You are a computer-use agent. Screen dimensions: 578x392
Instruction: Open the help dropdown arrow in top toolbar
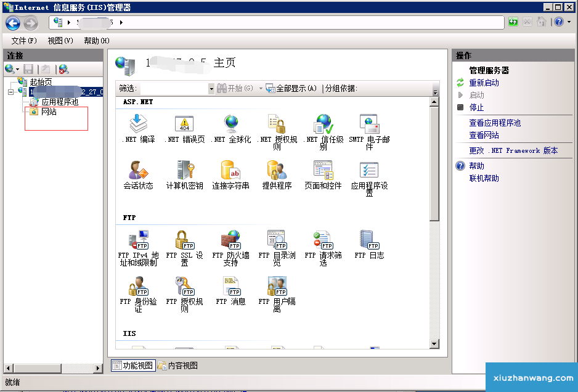(x=569, y=22)
